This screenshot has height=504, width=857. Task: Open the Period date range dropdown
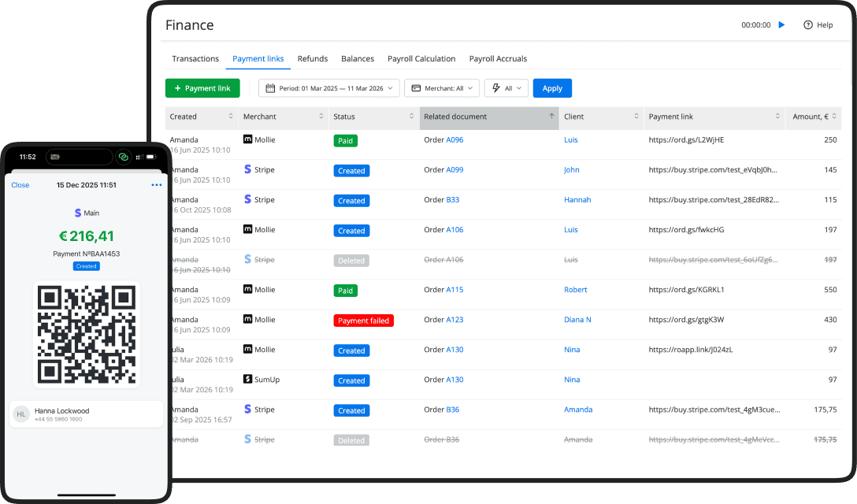(x=329, y=88)
